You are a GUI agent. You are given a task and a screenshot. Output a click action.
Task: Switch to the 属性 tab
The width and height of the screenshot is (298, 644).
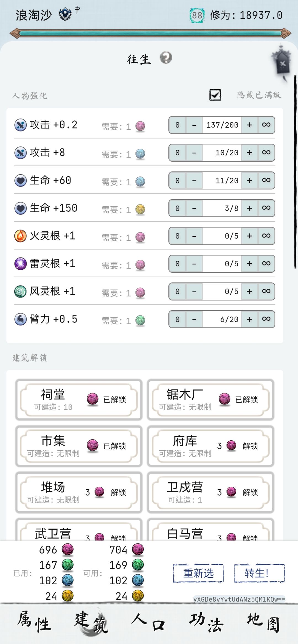tap(34, 622)
